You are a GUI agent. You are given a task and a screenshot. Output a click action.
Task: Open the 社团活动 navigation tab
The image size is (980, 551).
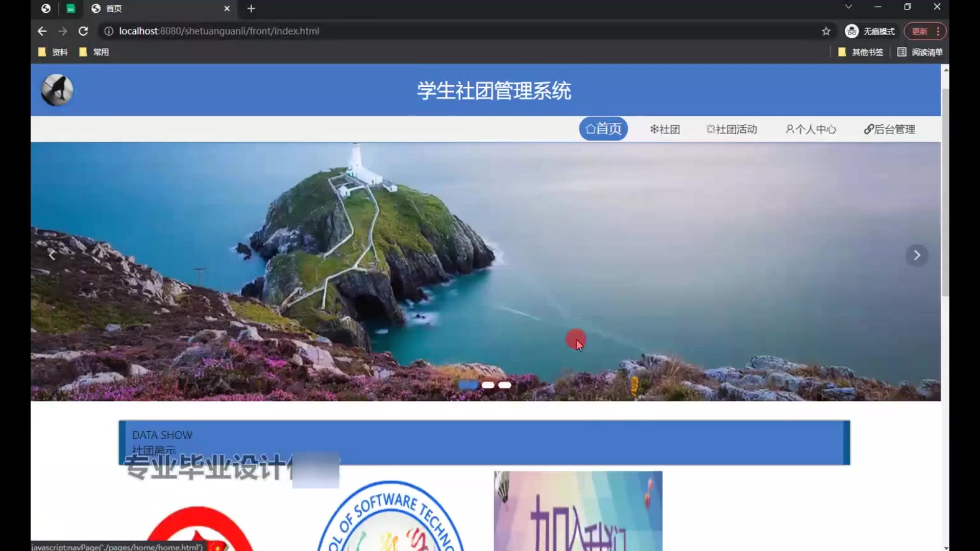click(731, 129)
